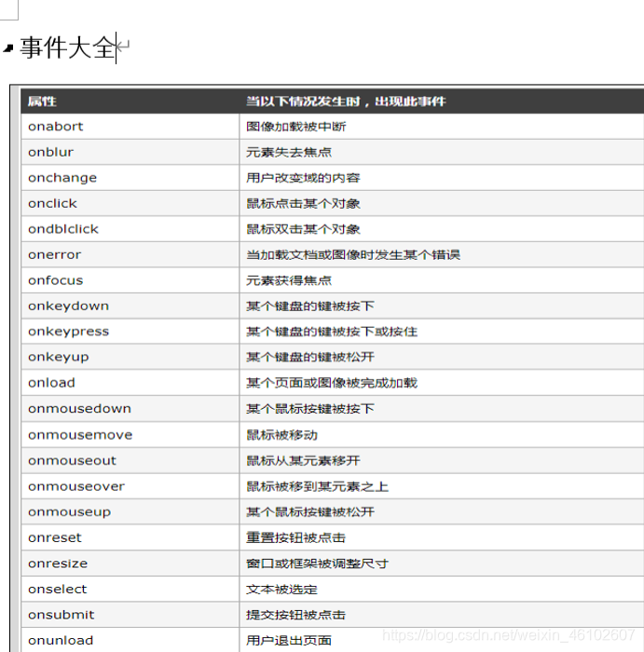Screen dimensions: 644x652
Task: Collapse the 事件大全 heading triangle
Action: [8, 48]
